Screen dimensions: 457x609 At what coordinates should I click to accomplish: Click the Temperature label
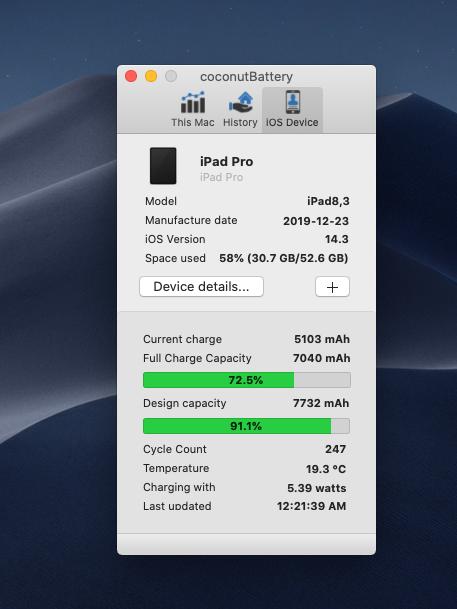click(x=176, y=468)
